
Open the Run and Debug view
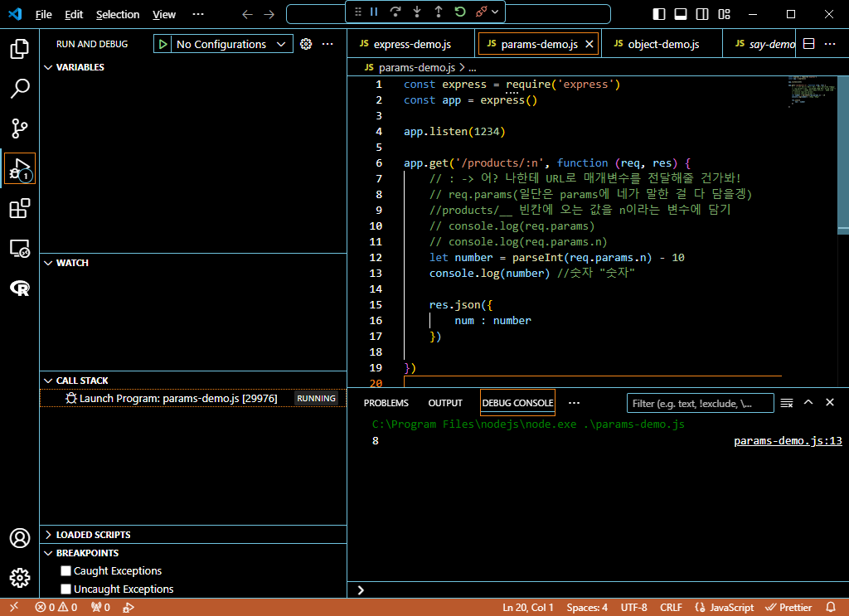20,168
